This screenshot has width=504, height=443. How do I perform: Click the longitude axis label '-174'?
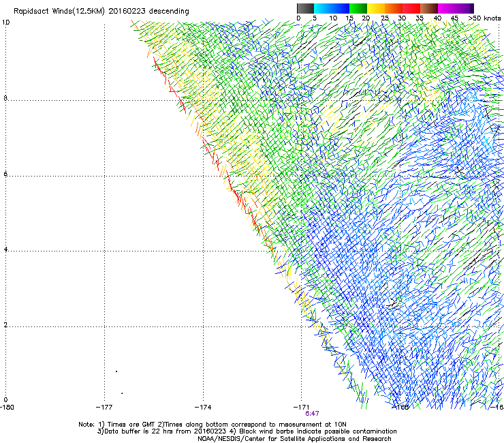tap(203, 408)
